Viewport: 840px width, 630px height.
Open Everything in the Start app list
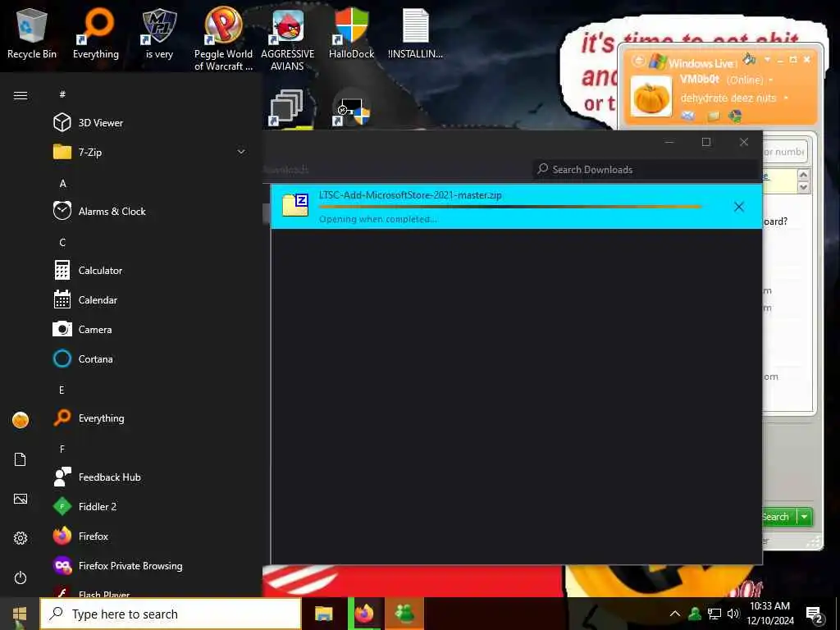coord(152,418)
